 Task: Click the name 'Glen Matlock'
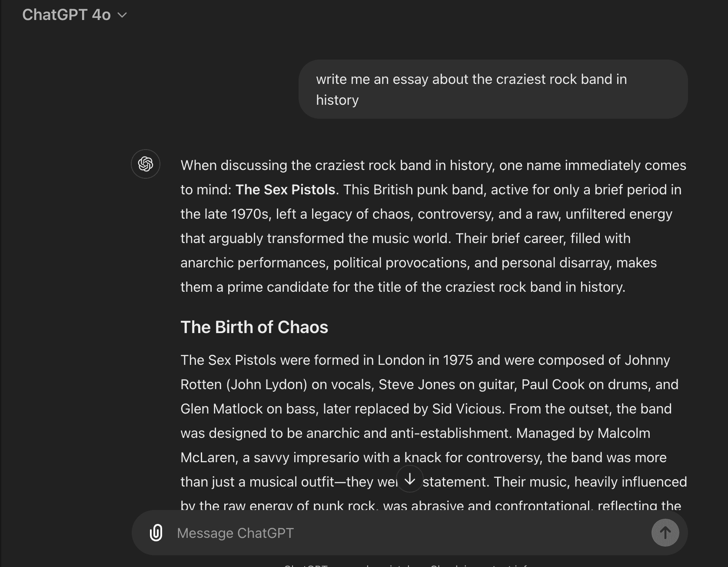click(222, 409)
